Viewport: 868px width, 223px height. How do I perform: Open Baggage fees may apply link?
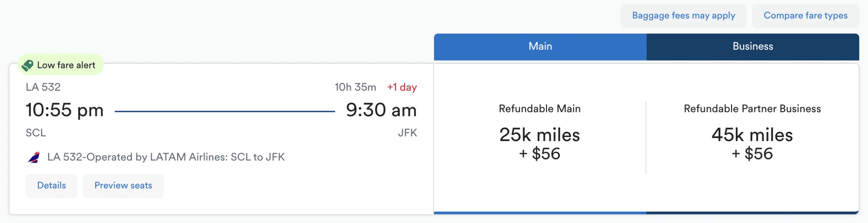(683, 16)
